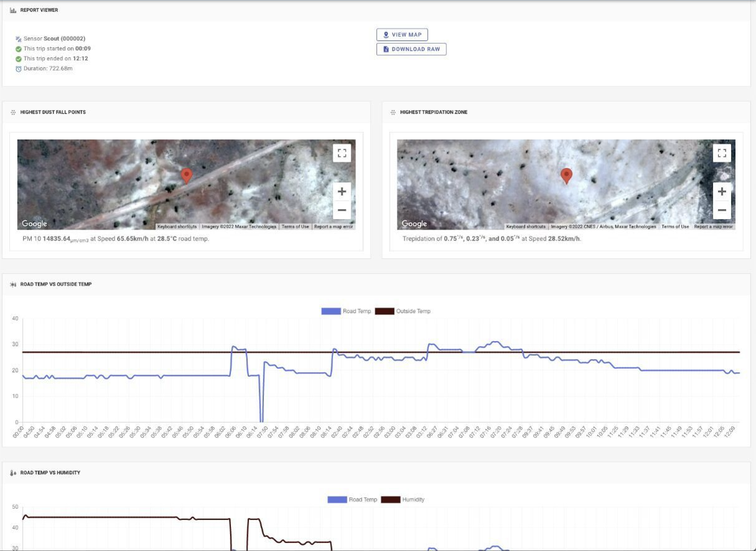Click the DOWNLOAD RAW button

tap(411, 49)
